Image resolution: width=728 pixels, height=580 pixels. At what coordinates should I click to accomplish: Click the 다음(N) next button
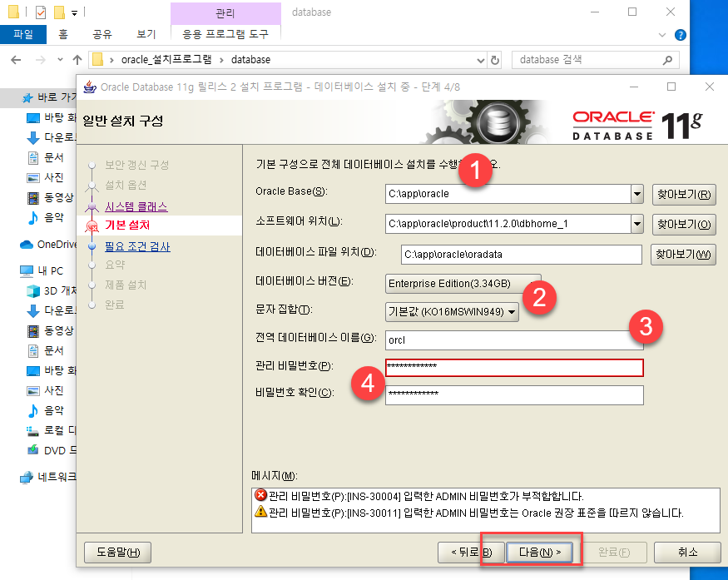click(539, 553)
